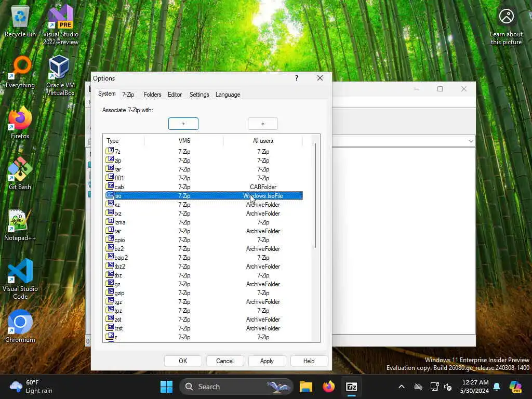Screen dimensions: 532x399
Task: Select the bz2 file type icon
Action: 110,248
